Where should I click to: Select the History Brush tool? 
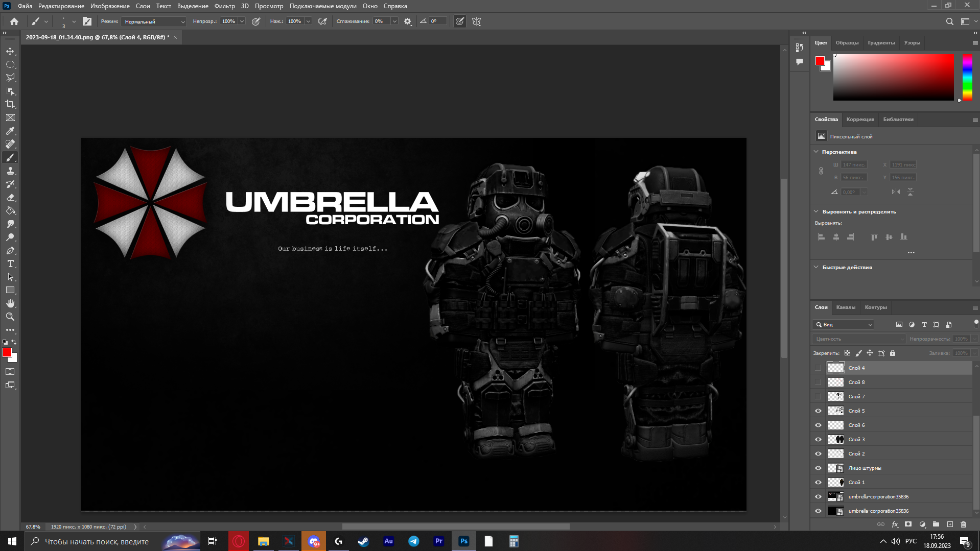point(10,184)
